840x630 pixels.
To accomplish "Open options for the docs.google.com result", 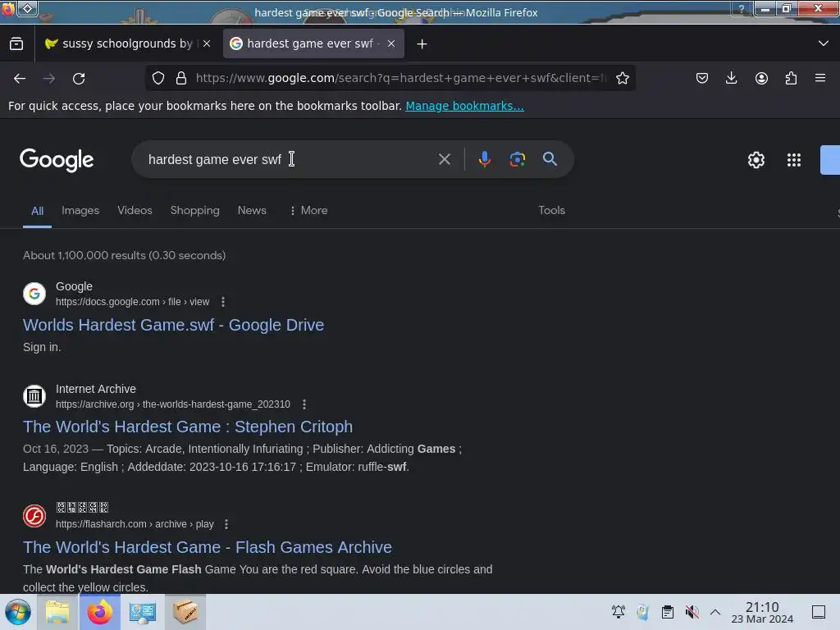I will [x=223, y=302].
